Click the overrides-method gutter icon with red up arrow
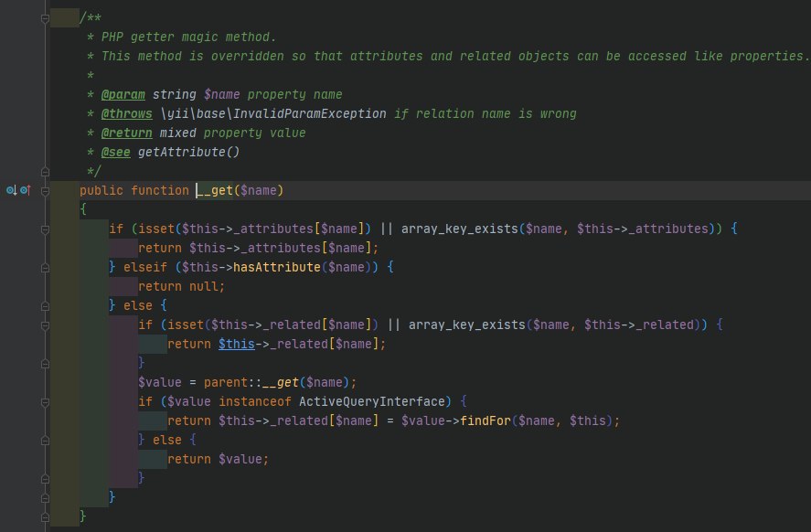 click(x=26, y=190)
